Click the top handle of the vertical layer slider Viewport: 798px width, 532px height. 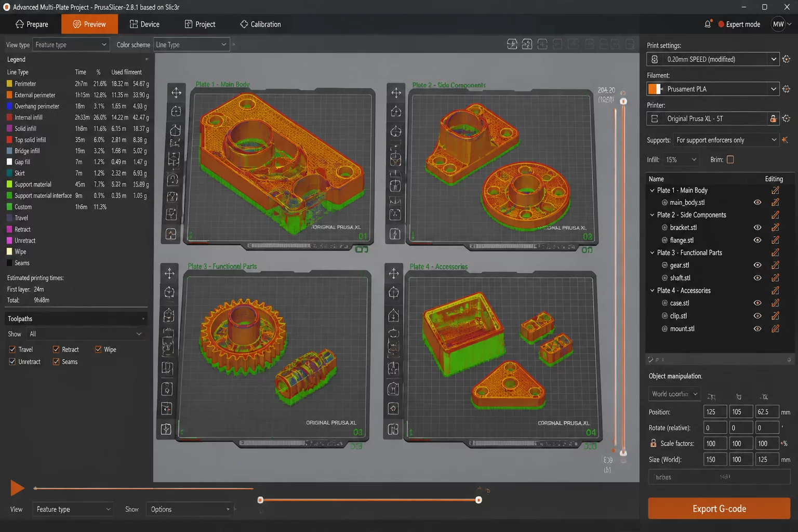click(x=623, y=101)
